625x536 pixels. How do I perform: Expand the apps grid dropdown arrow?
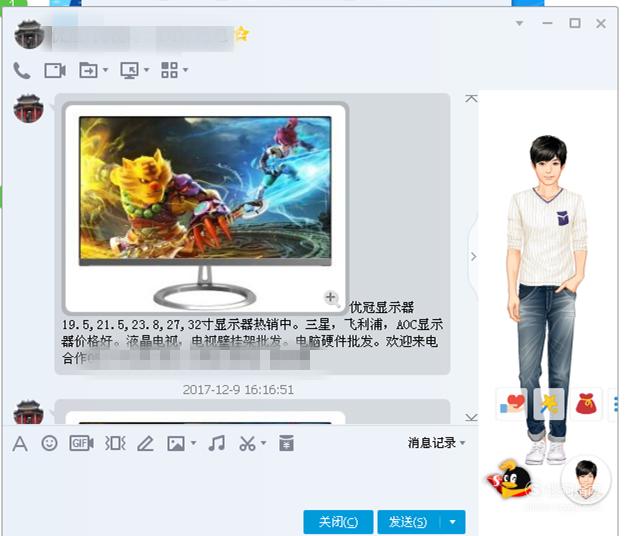pyautogui.click(x=185, y=70)
